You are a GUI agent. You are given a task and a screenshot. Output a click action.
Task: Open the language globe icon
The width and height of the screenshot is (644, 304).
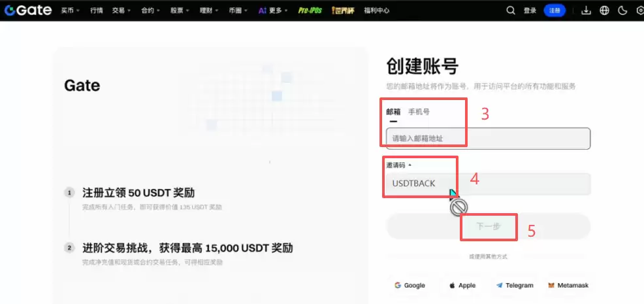(604, 10)
